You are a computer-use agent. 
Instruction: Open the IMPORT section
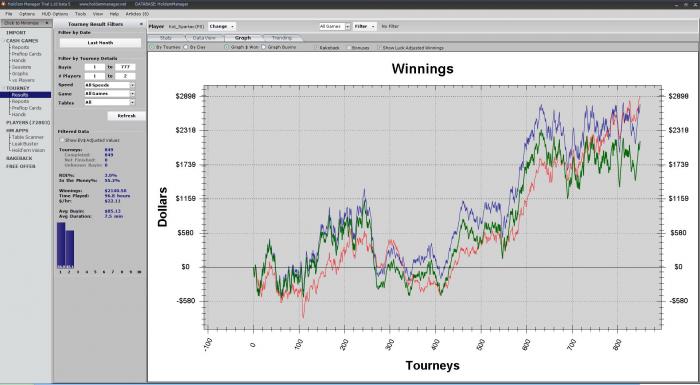coord(16,33)
